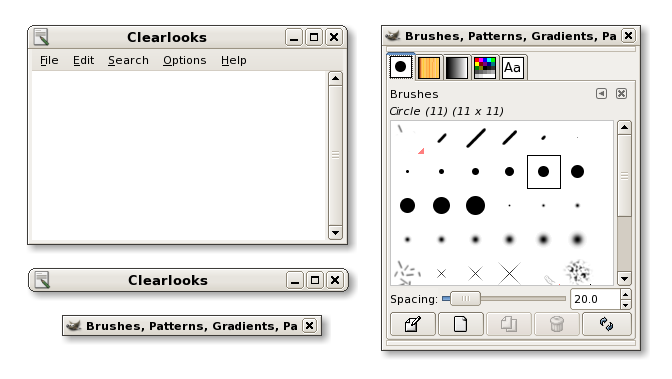Switch to the Patterns tab
The image size is (672, 379).
(429, 67)
